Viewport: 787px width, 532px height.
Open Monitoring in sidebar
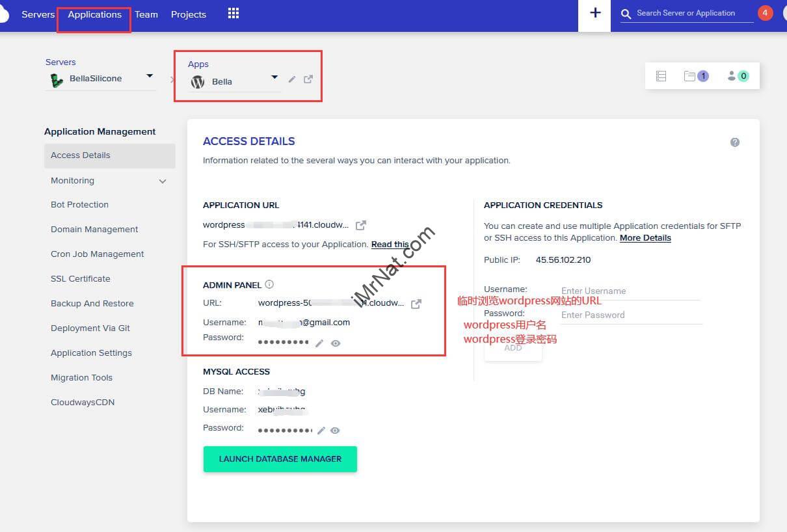tap(72, 181)
